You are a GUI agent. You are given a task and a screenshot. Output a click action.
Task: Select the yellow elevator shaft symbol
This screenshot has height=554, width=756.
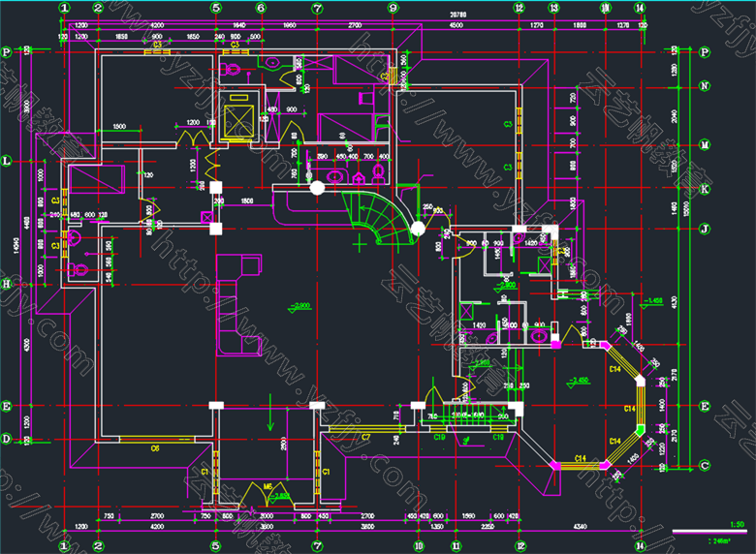tap(238, 118)
